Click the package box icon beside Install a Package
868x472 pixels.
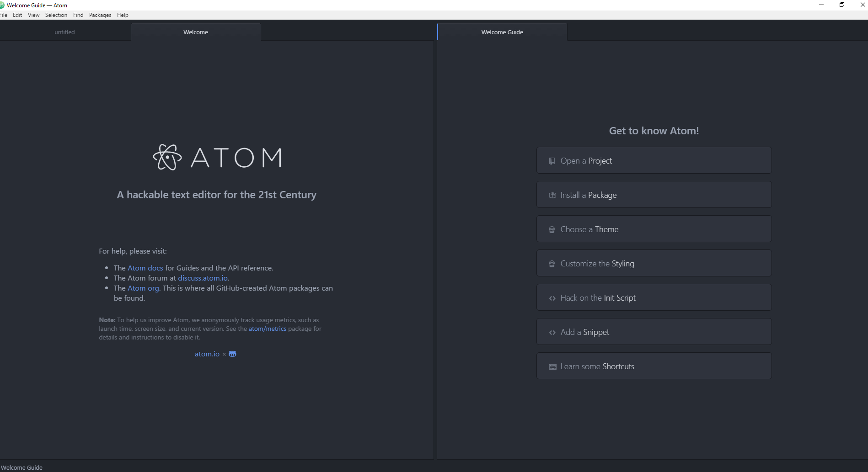point(552,195)
